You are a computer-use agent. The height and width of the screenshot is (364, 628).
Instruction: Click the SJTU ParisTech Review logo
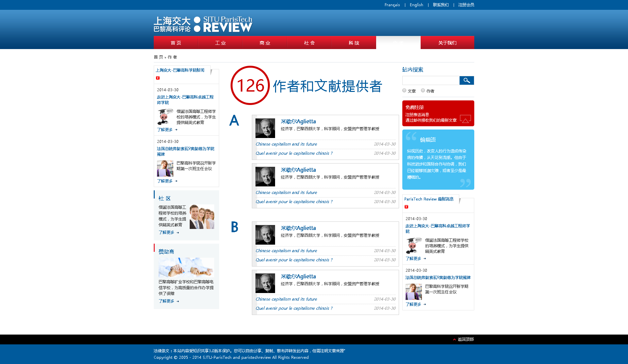point(203,25)
